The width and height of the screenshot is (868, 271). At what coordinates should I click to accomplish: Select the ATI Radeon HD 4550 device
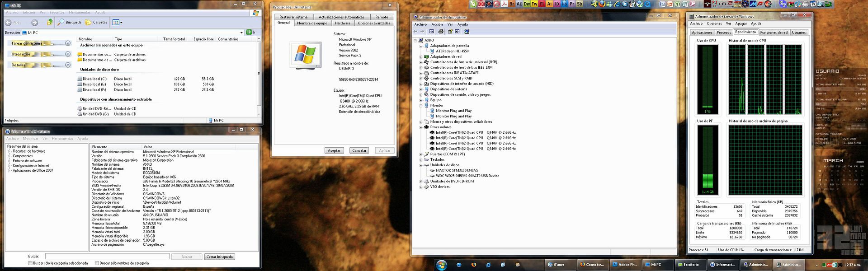pyautogui.click(x=452, y=51)
